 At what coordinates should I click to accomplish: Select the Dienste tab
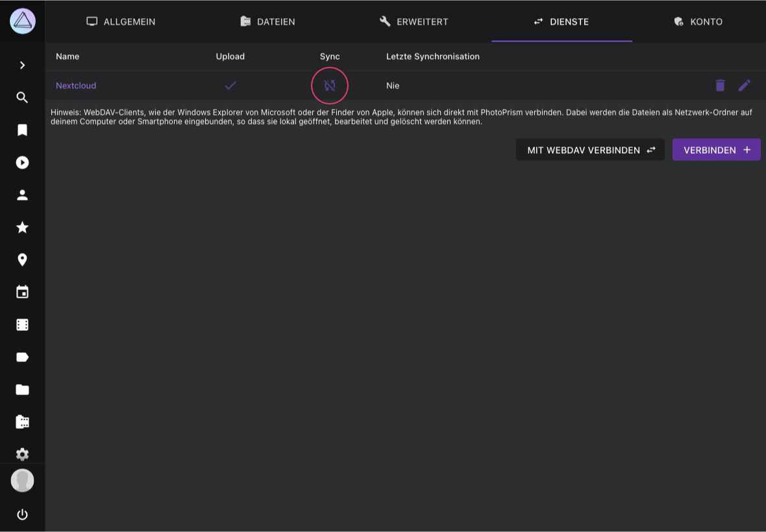(x=562, y=21)
